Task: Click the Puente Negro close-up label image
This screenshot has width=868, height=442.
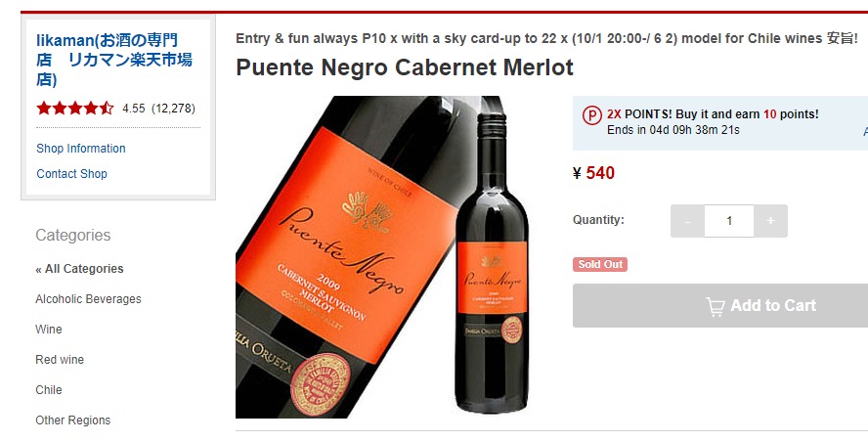Action: tap(343, 257)
